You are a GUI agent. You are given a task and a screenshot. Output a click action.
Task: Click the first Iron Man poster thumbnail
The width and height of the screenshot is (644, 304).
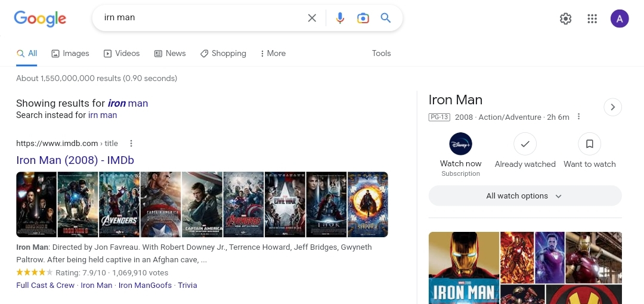[36, 204]
